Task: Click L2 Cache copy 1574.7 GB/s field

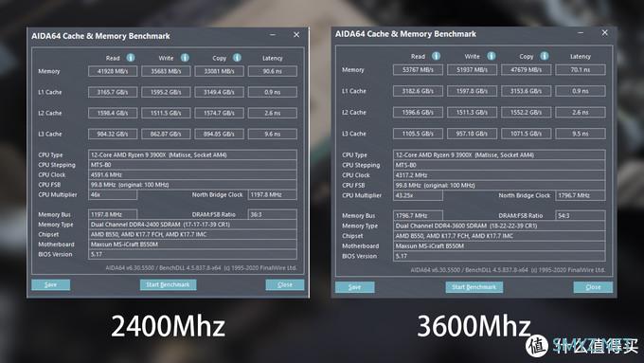Action: click(220, 113)
